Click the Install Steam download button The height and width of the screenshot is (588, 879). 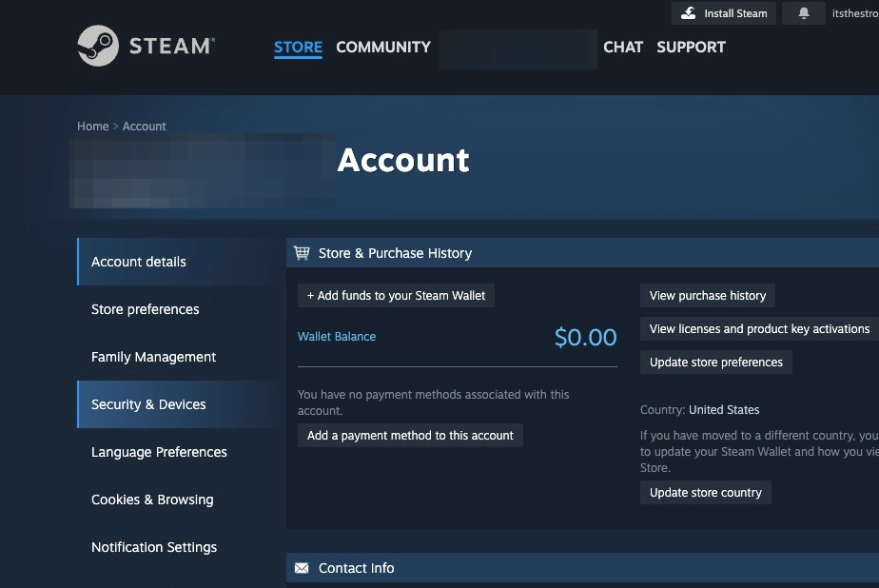725,13
